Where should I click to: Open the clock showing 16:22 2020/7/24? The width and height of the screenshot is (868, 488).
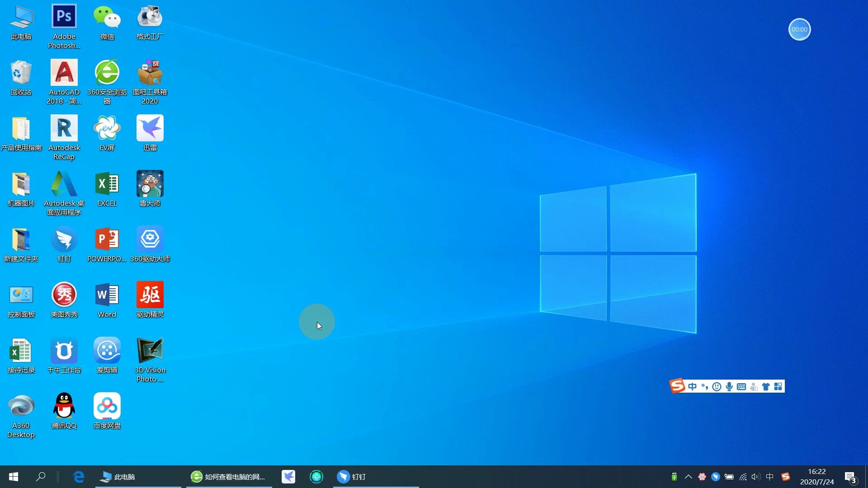point(817,477)
